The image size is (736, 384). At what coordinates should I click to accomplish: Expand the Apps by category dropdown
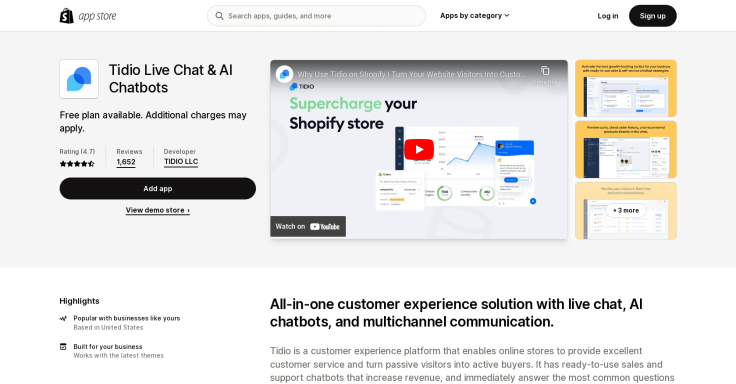coord(474,15)
